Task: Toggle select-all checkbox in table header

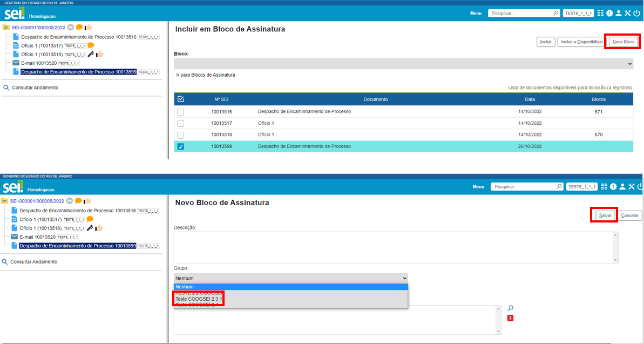Action: [180, 99]
